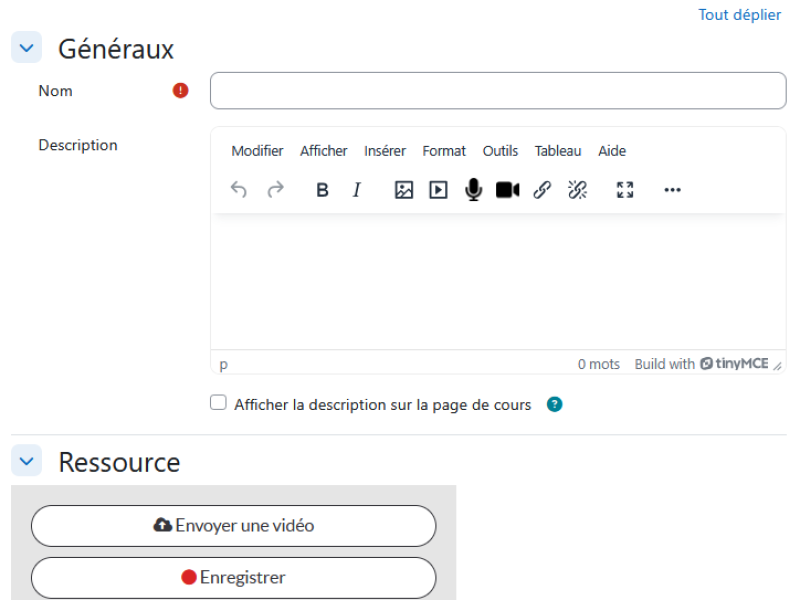Undo the last edit in the Description editor
Viewport: 800px width, 600px height.
pyautogui.click(x=239, y=190)
